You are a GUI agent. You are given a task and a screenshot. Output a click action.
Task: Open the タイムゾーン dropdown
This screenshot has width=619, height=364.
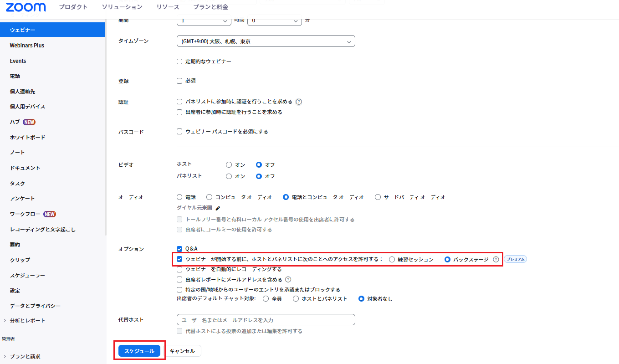tap(266, 41)
